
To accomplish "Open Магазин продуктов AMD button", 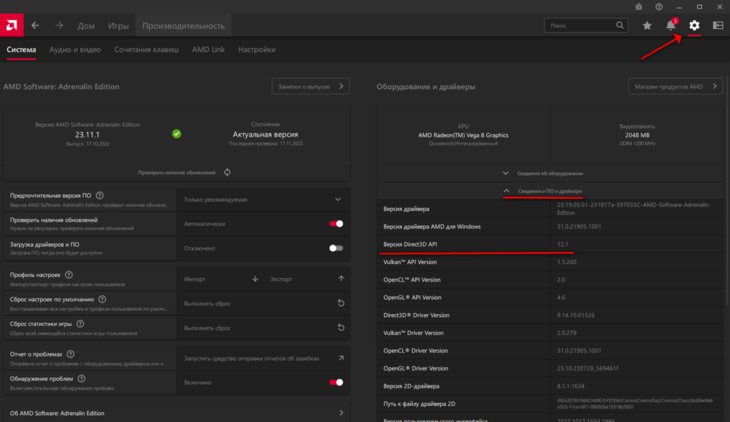I will tap(675, 86).
